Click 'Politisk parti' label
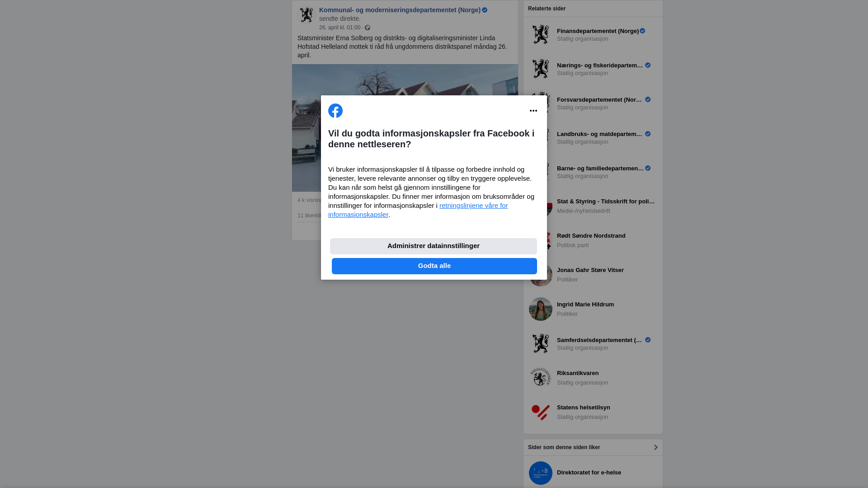 click(573, 245)
